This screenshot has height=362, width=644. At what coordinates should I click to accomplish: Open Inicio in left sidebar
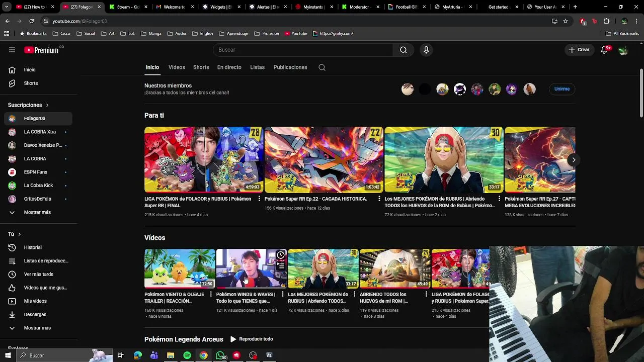[x=38, y=70]
